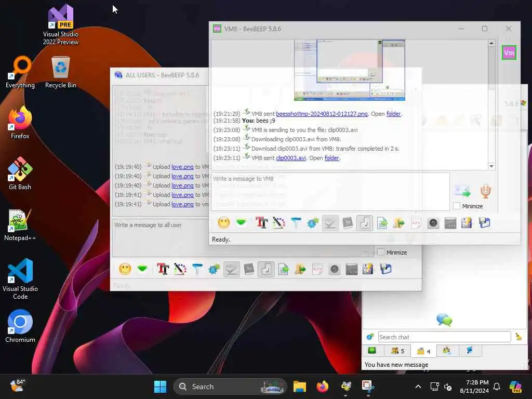
Task: Click scroll up arrow in VM8 chat history
Action: pyautogui.click(x=491, y=44)
